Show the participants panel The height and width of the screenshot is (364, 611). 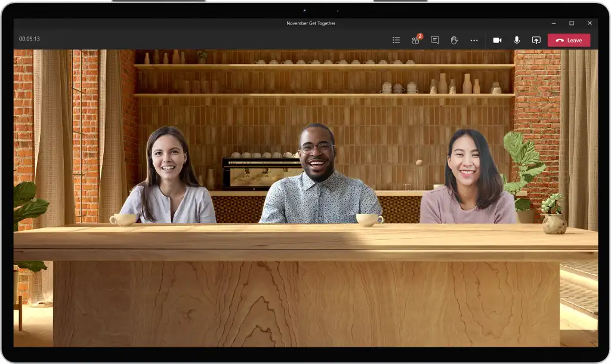coord(415,41)
